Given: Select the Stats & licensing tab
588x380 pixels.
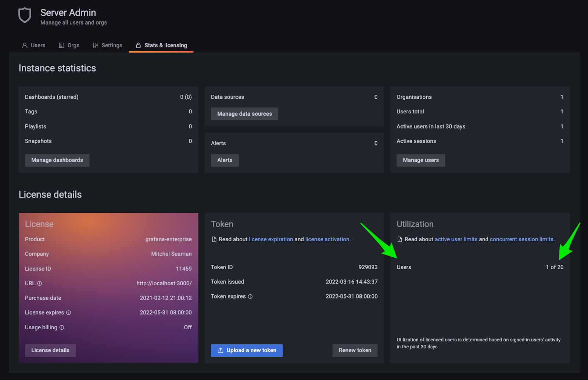Looking at the screenshot, I should pos(161,45).
